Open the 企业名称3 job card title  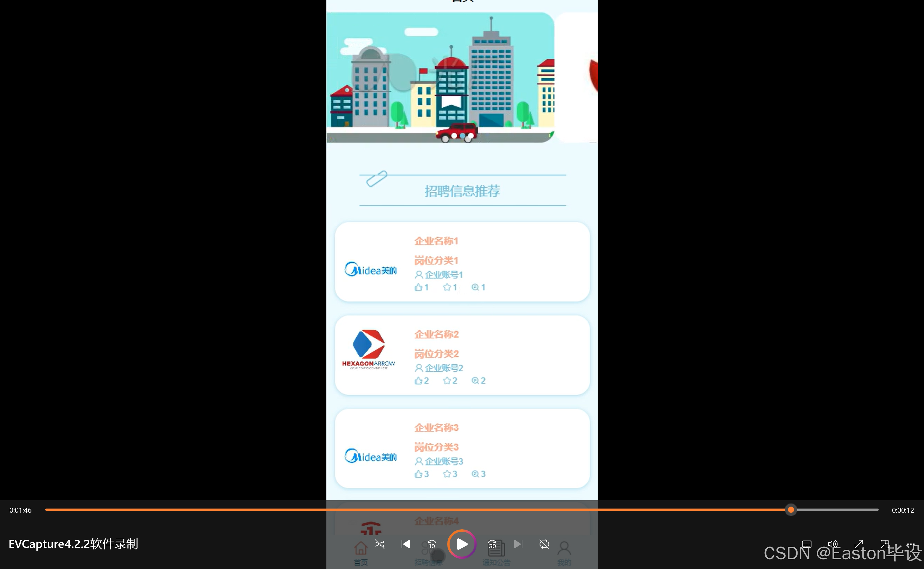click(436, 428)
